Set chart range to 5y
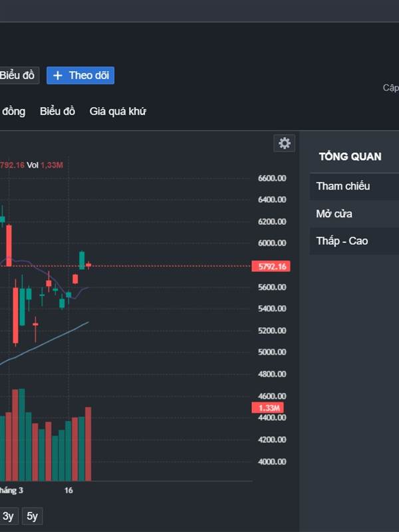This screenshot has width=399, height=532. pyautogui.click(x=32, y=516)
